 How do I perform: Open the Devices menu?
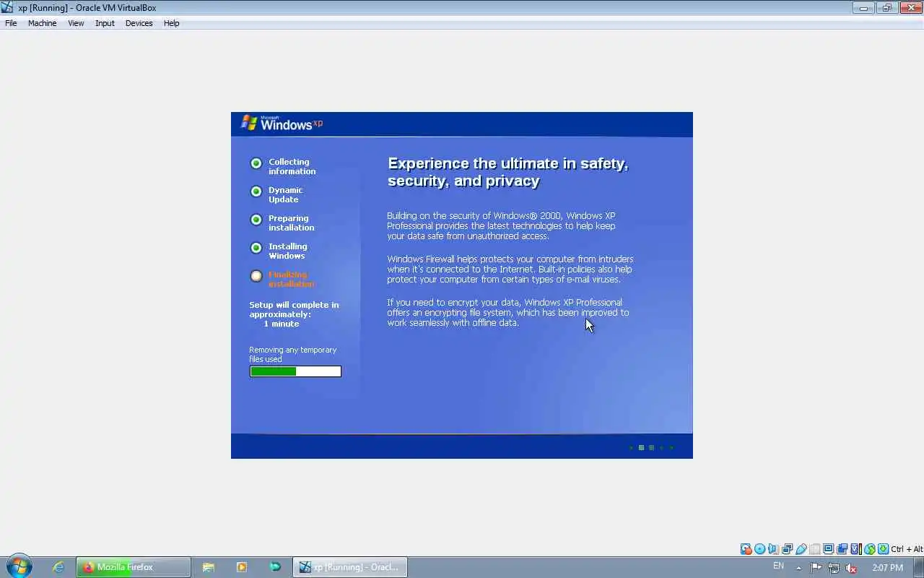(139, 23)
